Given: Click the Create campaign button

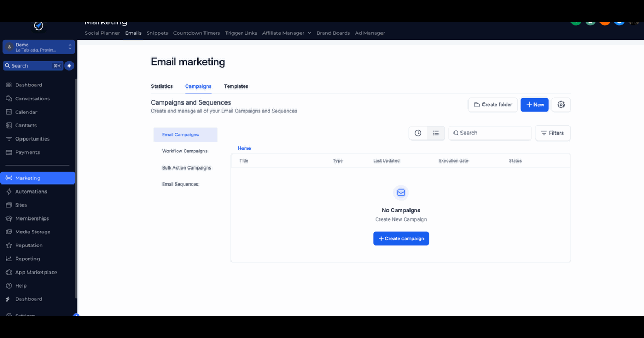Looking at the screenshot, I should tap(401, 239).
